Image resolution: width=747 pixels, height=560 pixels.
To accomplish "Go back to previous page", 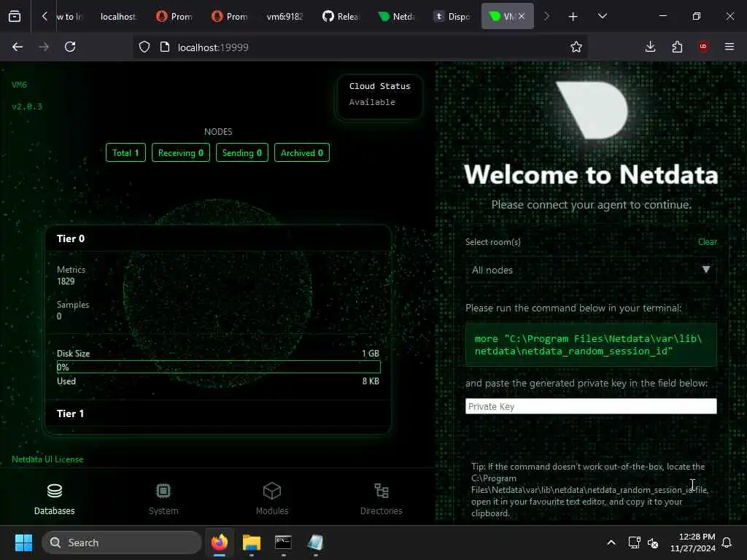I will (18, 47).
